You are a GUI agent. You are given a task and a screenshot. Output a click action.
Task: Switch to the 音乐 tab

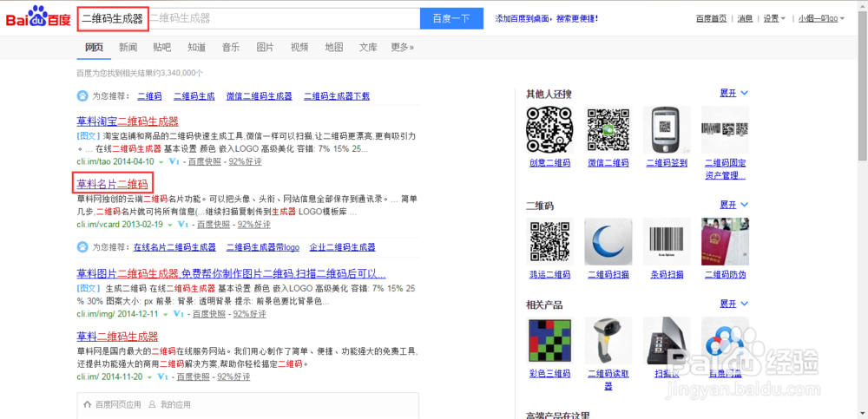pyautogui.click(x=231, y=47)
